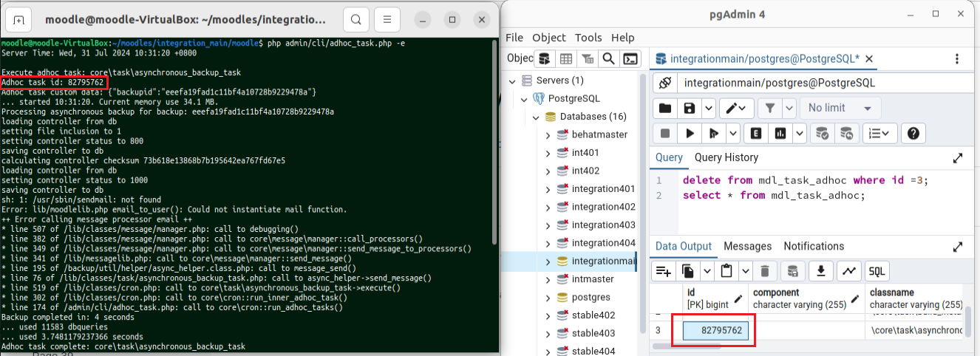Search in the terminal window with the magnifier
The image size is (980, 356).
[356, 20]
